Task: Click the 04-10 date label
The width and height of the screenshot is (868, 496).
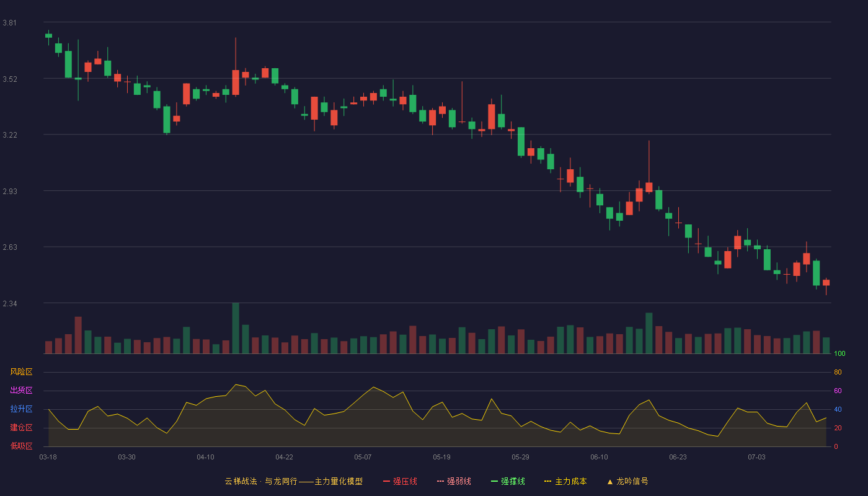Action: pyautogui.click(x=205, y=457)
